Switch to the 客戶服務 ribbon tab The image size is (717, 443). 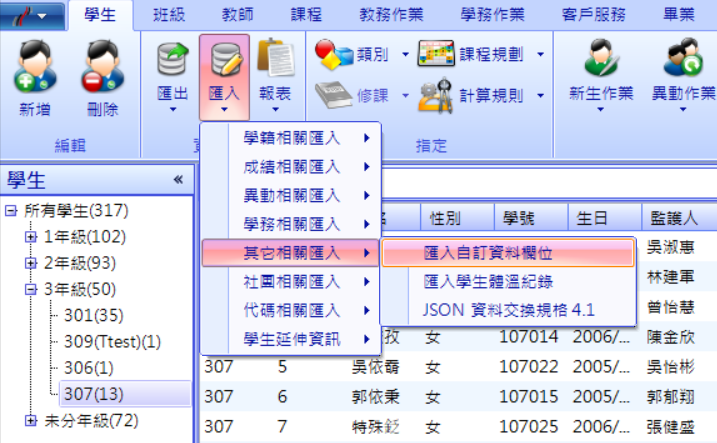pos(594,15)
